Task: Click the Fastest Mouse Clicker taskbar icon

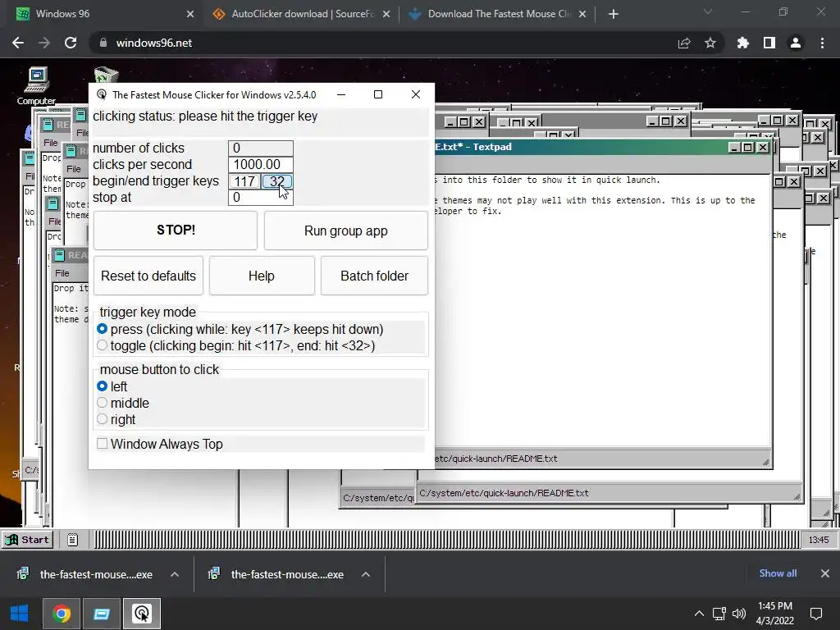Action: (x=142, y=614)
